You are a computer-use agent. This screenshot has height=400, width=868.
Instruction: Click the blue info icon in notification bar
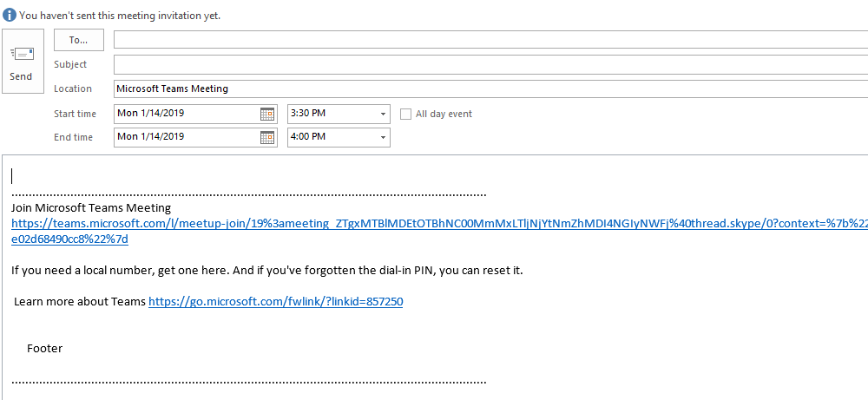10,16
